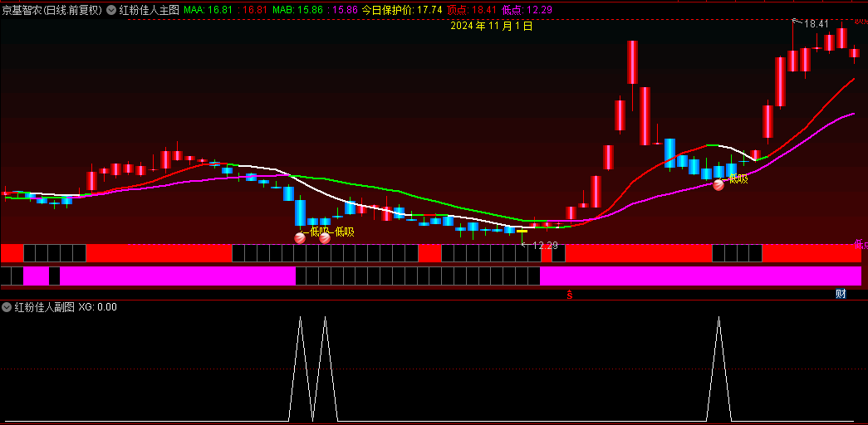
Task: Click the rightmost 低吸 text label
Action: click(x=738, y=178)
